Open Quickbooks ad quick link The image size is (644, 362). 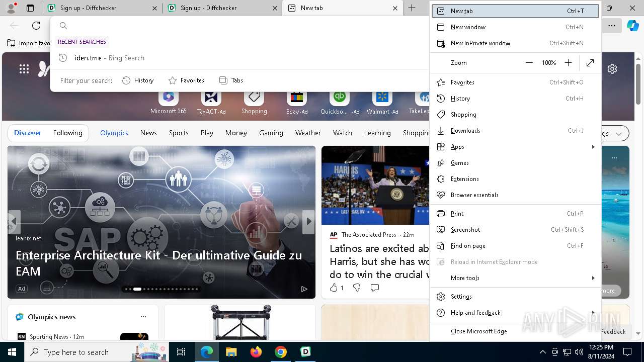340,103
